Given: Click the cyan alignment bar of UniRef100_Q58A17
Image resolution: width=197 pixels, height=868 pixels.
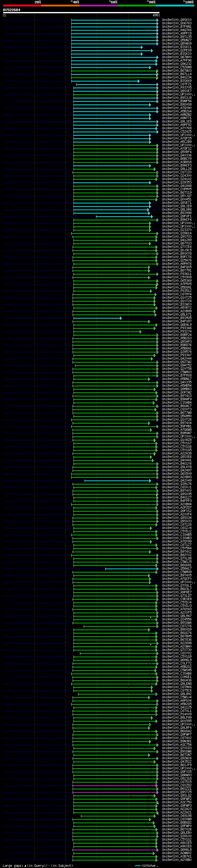Looking at the screenshot, I should 132,568.
